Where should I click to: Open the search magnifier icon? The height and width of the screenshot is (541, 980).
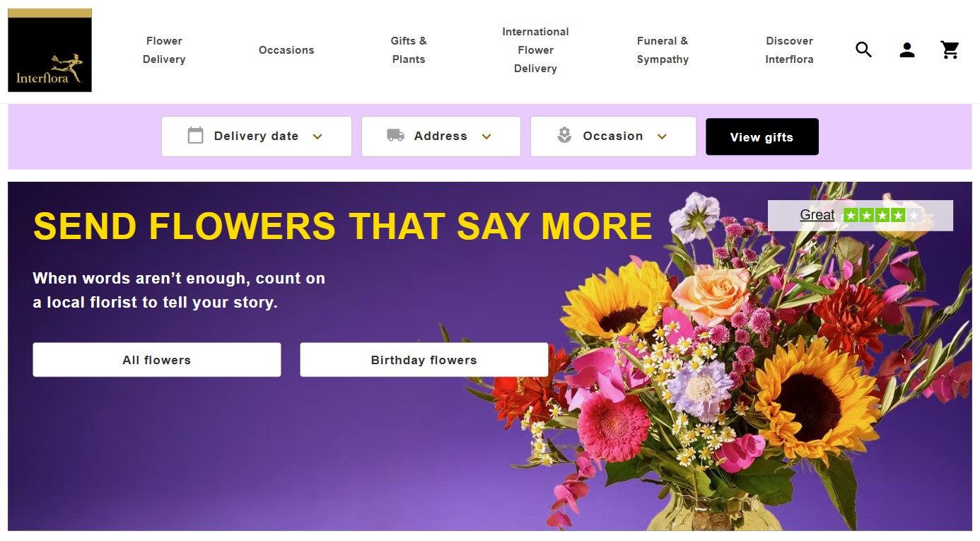(x=863, y=50)
